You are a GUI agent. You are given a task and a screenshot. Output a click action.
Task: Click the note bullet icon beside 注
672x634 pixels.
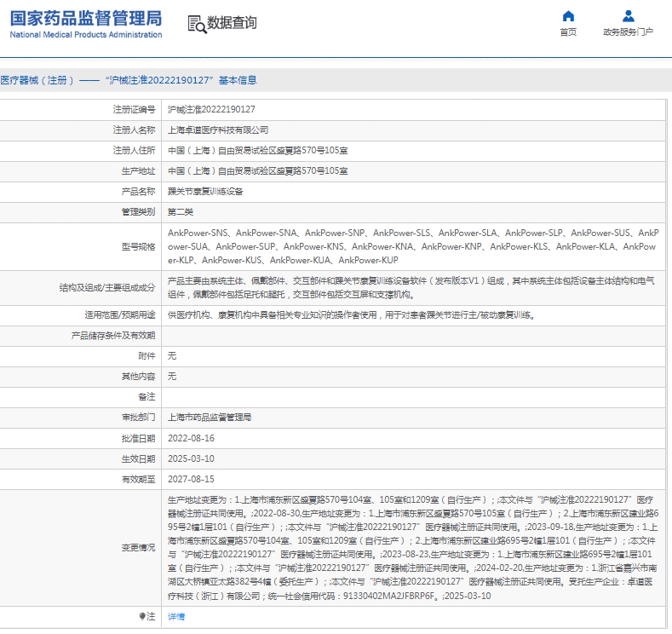(142, 616)
